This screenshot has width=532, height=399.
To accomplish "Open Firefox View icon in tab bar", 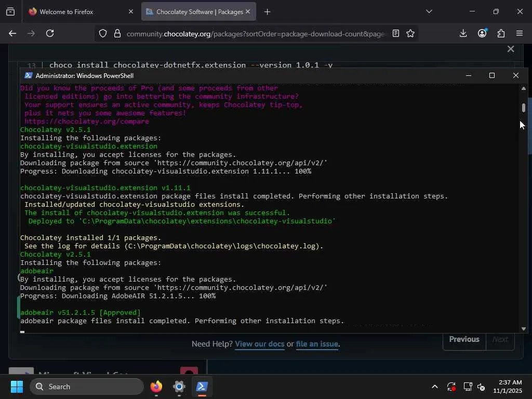I will [10, 12].
